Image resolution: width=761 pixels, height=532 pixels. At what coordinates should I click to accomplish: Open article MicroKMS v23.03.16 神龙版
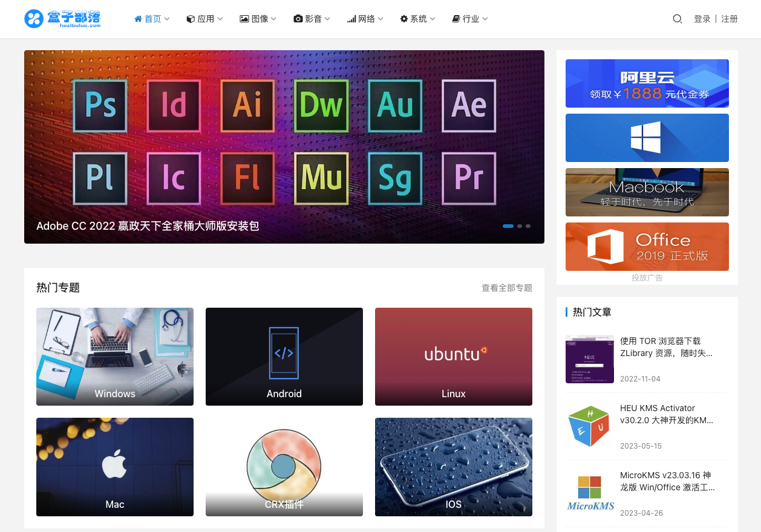pos(667,481)
